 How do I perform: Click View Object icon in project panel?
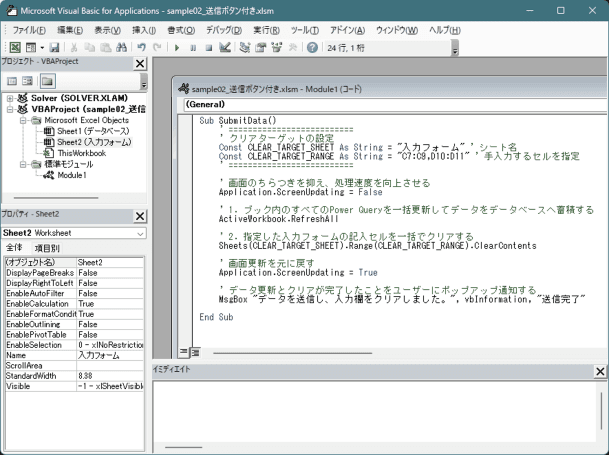[x=28, y=81]
